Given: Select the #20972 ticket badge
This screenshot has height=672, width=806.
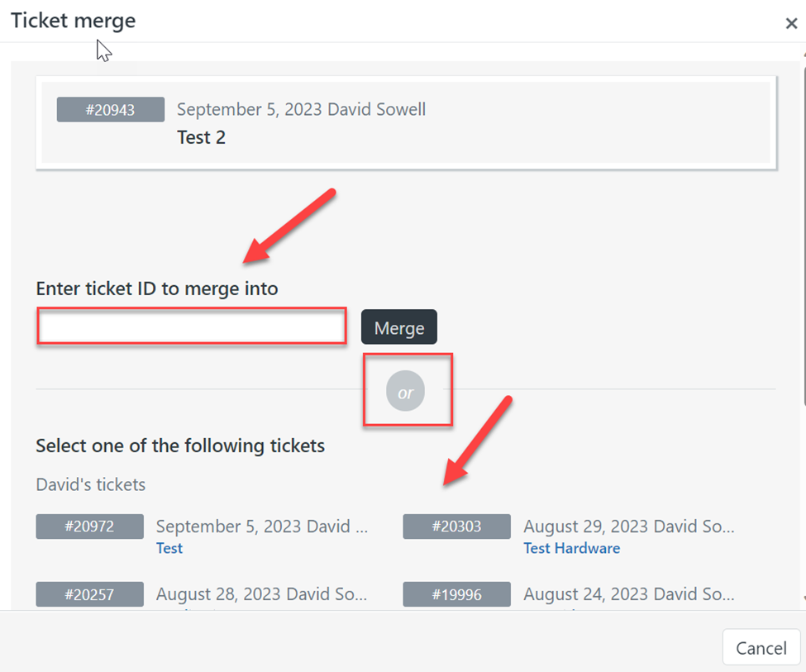Looking at the screenshot, I should 89,527.
